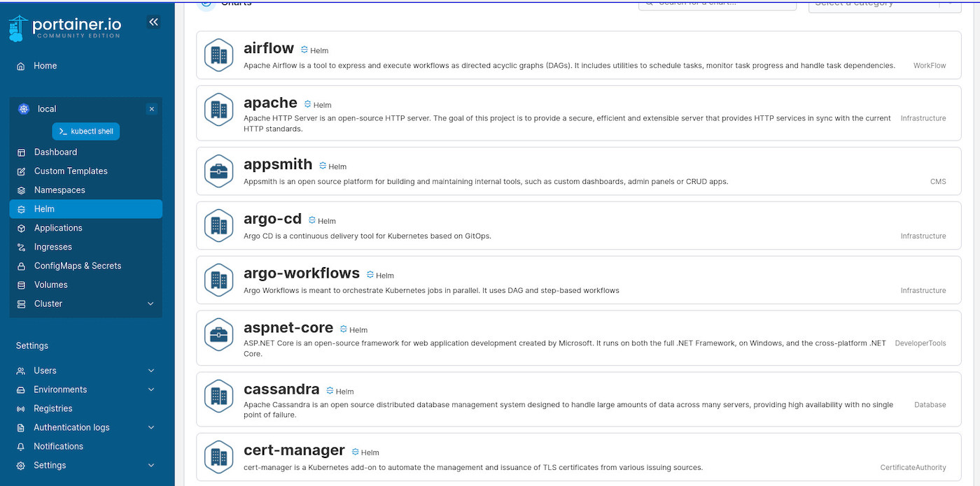Click the aspnet-core chart icon
Viewport: 980px width, 486px height.
(x=218, y=335)
